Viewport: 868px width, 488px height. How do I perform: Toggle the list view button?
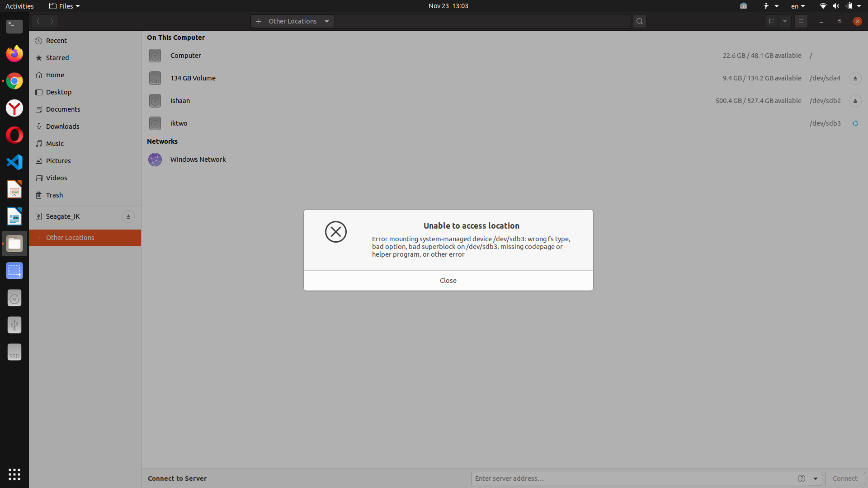coord(772,21)
